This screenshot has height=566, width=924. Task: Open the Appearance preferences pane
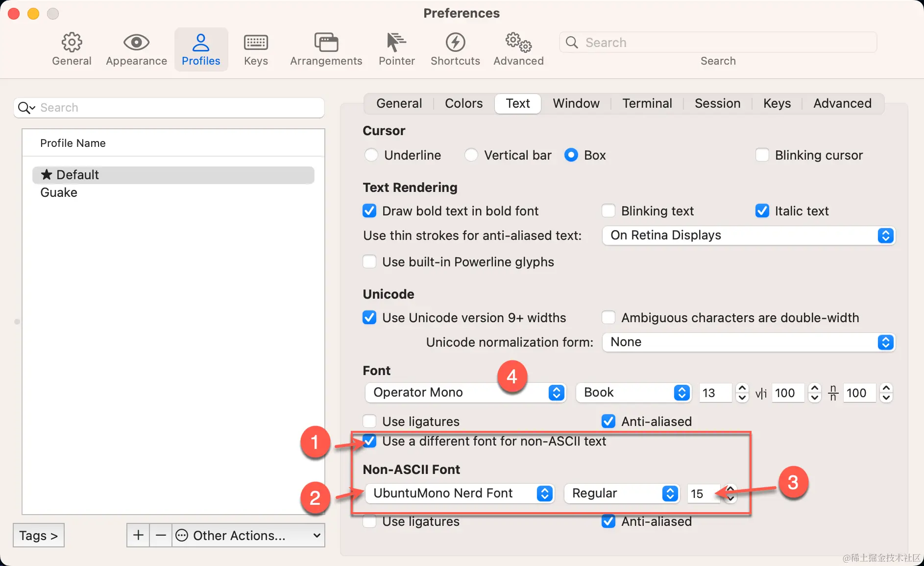(136, 49)
